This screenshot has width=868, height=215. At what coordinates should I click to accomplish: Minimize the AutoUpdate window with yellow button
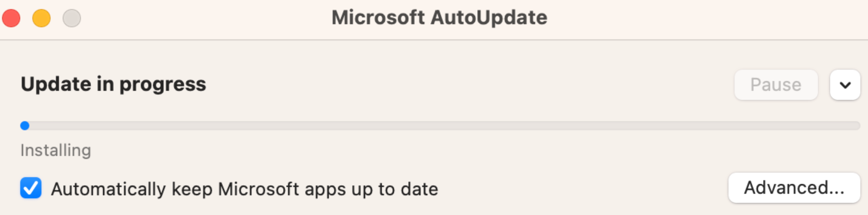pos(41,18)
